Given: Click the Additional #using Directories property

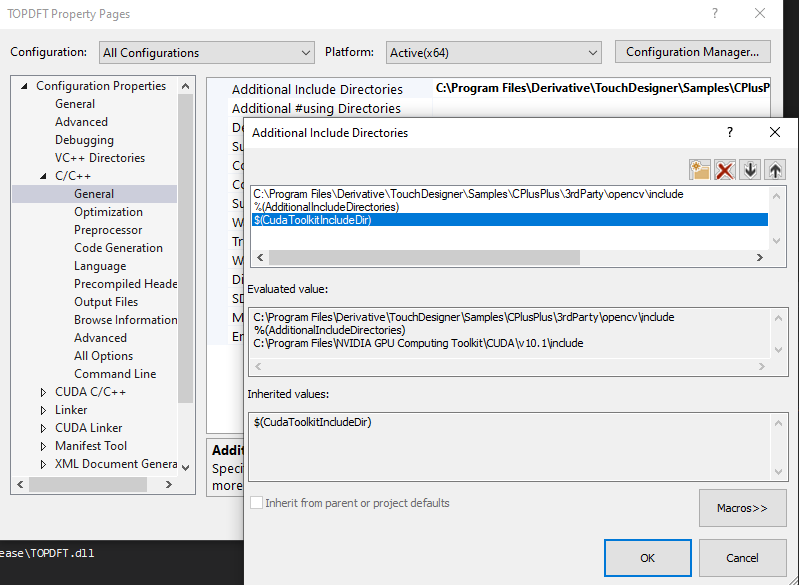Looking at the screenshot, I should (316, 109).
